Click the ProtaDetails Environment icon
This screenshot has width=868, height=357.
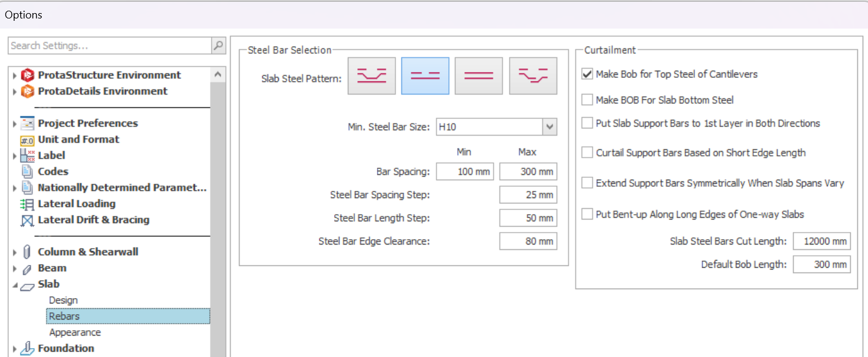27,91
